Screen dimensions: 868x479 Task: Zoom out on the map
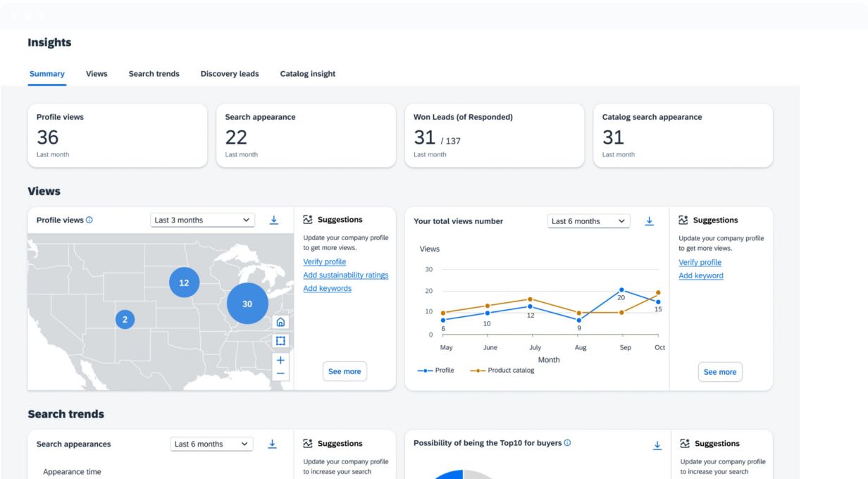pyautogui.click(x=280, y=373)
